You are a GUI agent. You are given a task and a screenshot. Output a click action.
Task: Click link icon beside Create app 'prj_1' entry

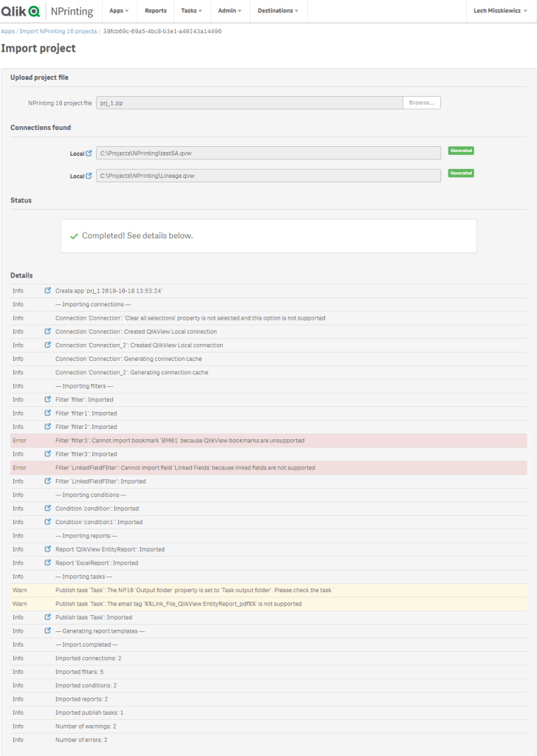click(48, 291)
